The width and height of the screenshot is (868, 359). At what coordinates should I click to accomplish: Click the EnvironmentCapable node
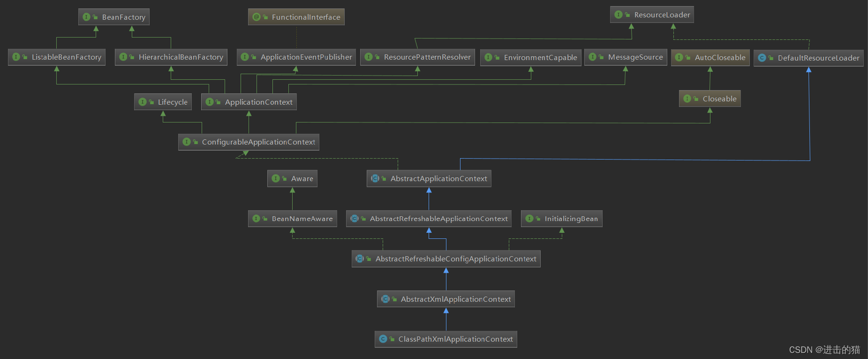tap(531, 57)
